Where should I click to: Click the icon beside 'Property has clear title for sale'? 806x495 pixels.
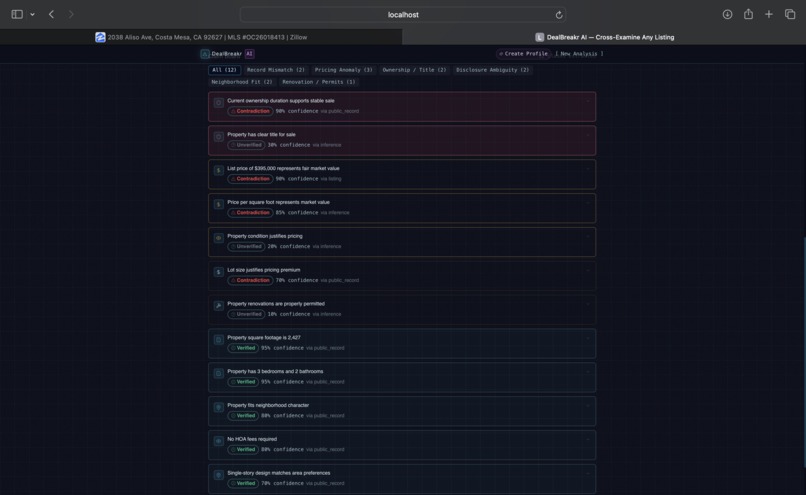click(x=218, y=137)
